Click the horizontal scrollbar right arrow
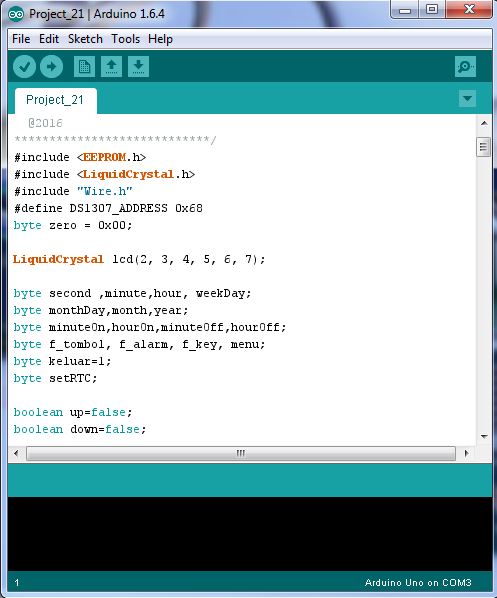497x598 pixels. tap(466, 453)
